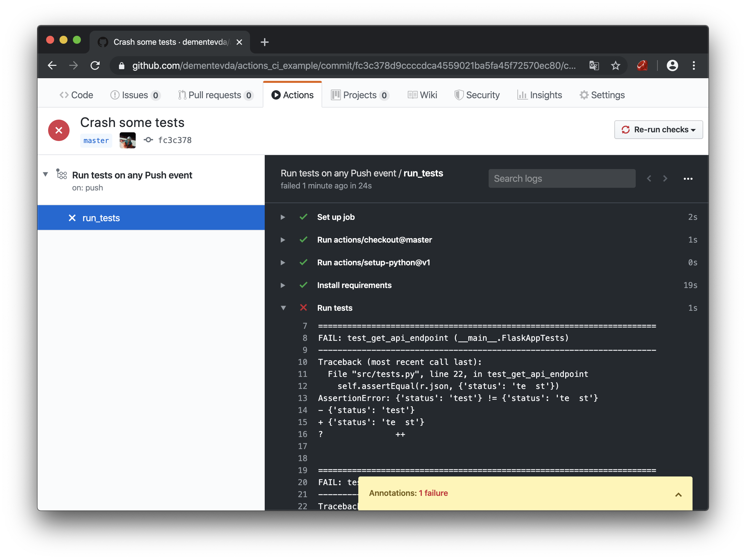
Task: Expand the 'Run actions/checkout@master' step
Action: pos(283,240)
